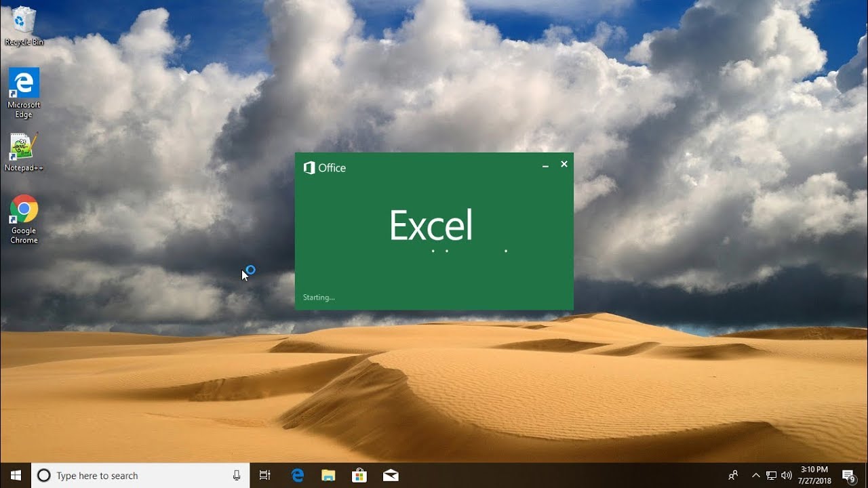Open the network status tray icon

pyautogui.click(x=772, y=476)
